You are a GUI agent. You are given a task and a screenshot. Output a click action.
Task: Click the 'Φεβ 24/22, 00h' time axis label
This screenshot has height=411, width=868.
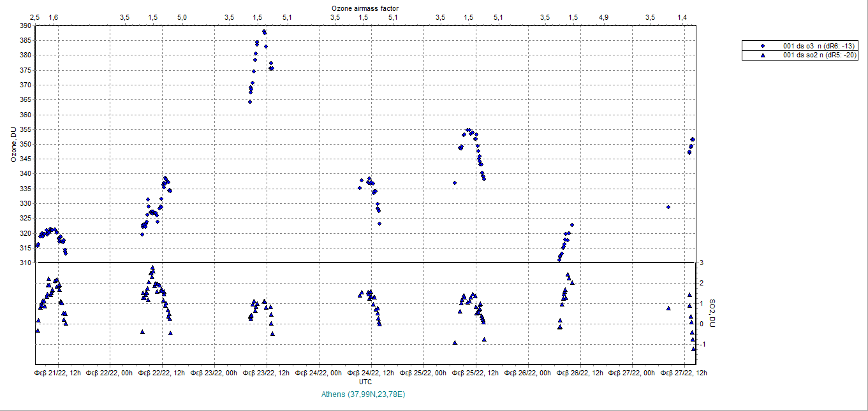point(320,373)
